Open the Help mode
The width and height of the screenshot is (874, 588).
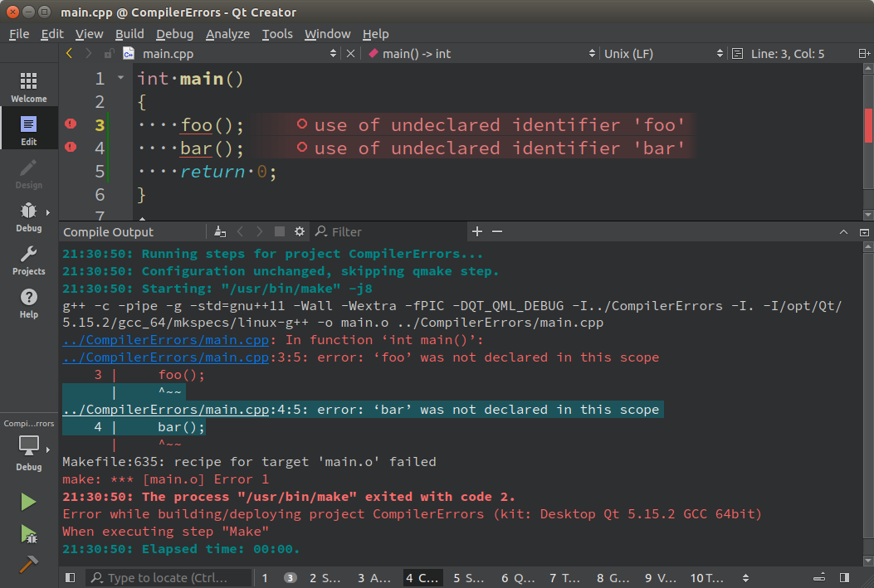(28, 303)
